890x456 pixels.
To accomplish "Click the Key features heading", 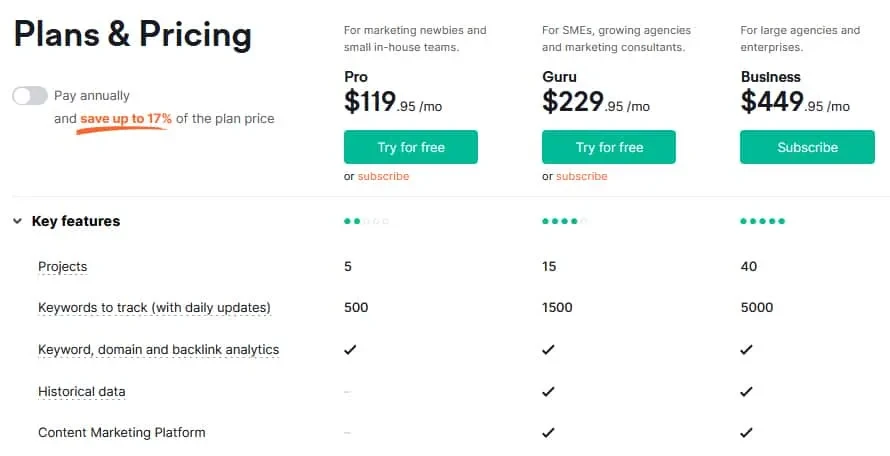I will tap(76, 221).
